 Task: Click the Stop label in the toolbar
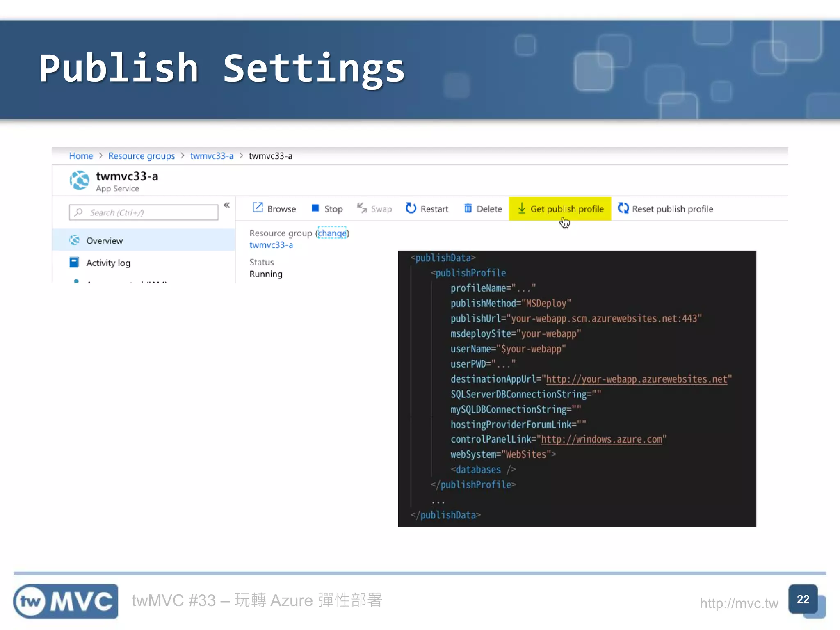click(333, 209)
